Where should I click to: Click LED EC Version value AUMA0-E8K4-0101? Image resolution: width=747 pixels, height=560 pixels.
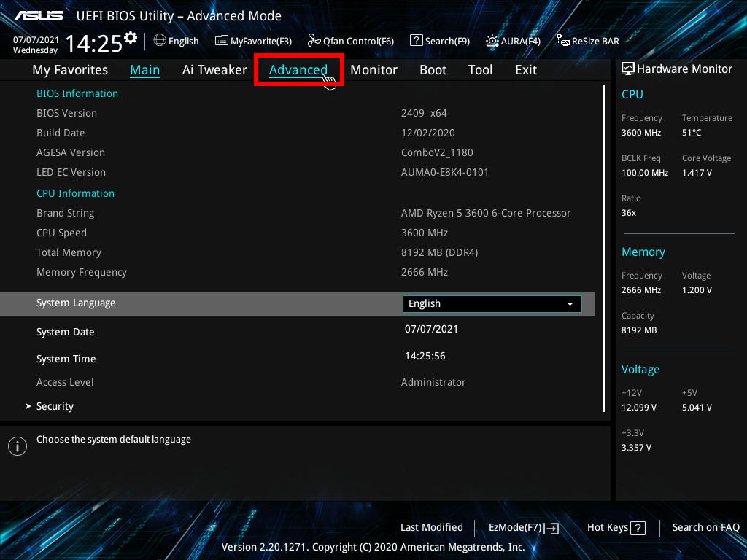pyautogui.click(x=445, y=172)
